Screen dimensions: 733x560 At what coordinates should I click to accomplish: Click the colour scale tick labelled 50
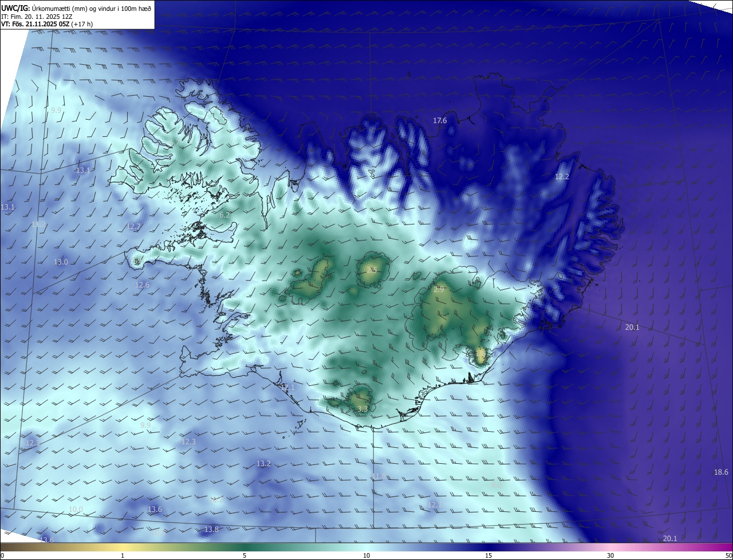(x=728, y=555)
